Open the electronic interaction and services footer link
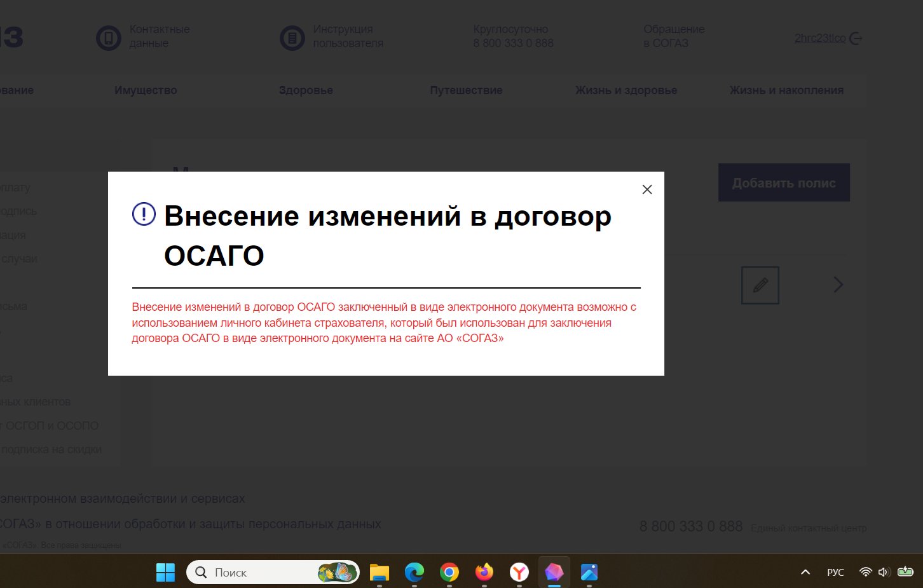The image size is (923, 588). pyautogui.click(x=123, y=498)
